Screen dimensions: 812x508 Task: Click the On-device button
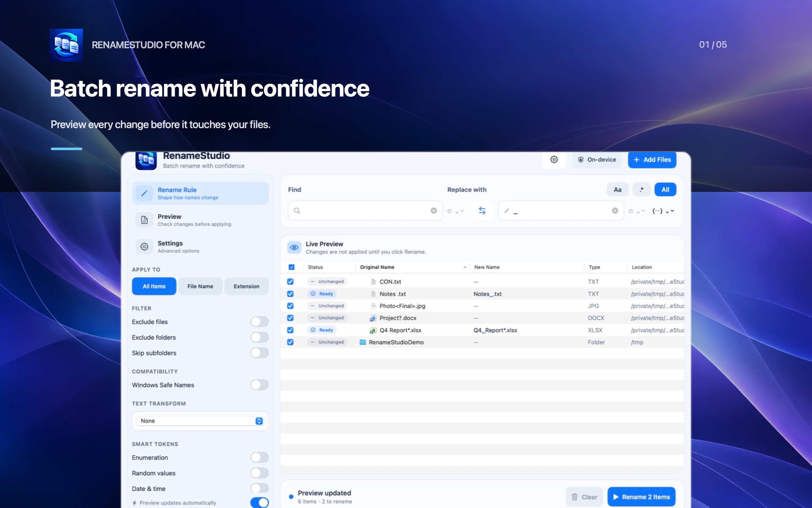597,159
